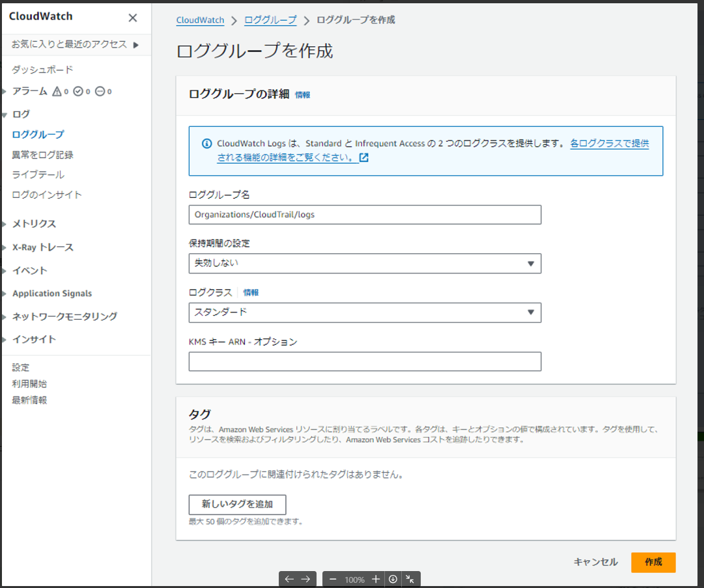Focus the KMS キー ARN input field
Viewport: 704px width, 588px height.
click(365, 361)
